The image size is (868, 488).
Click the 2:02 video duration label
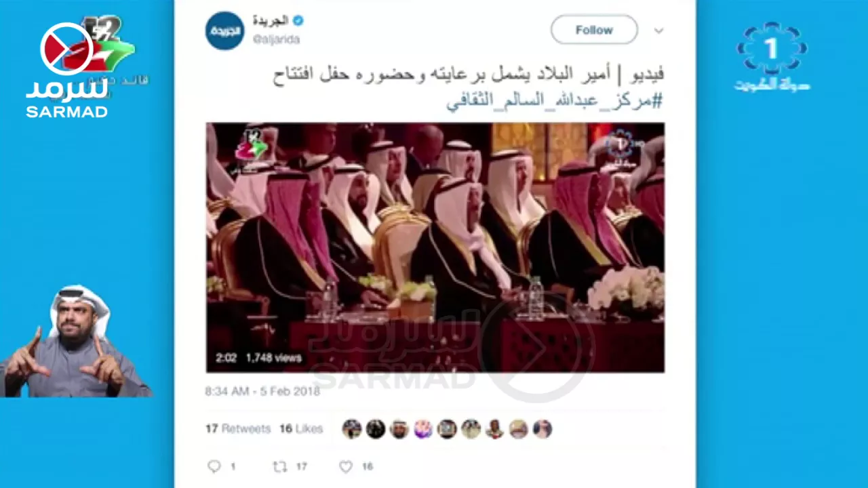[x=226, y=358]
